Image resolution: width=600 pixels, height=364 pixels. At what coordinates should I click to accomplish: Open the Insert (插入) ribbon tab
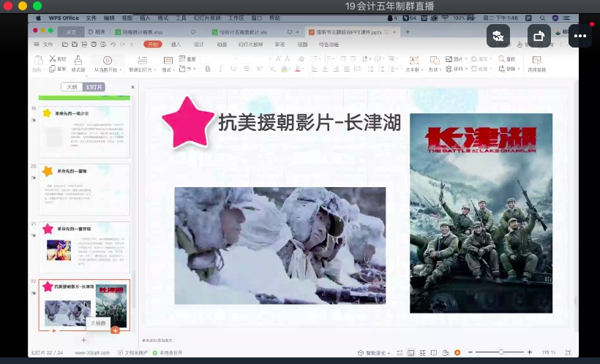click(176, 45)
